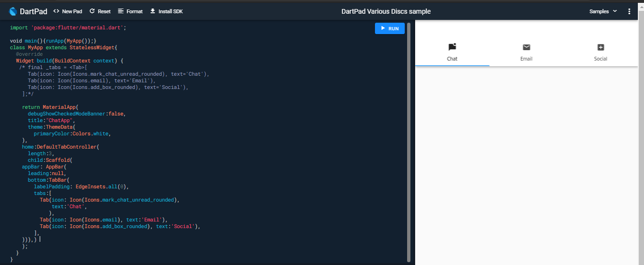Click the 'DartPad Various Discs sample' title
The width and height of the screenshot is (644, 265).
tap(386, 11)
